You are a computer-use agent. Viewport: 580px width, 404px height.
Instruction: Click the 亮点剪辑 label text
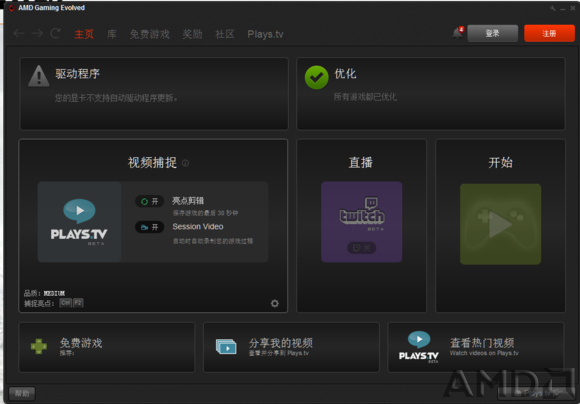point(188,201)
